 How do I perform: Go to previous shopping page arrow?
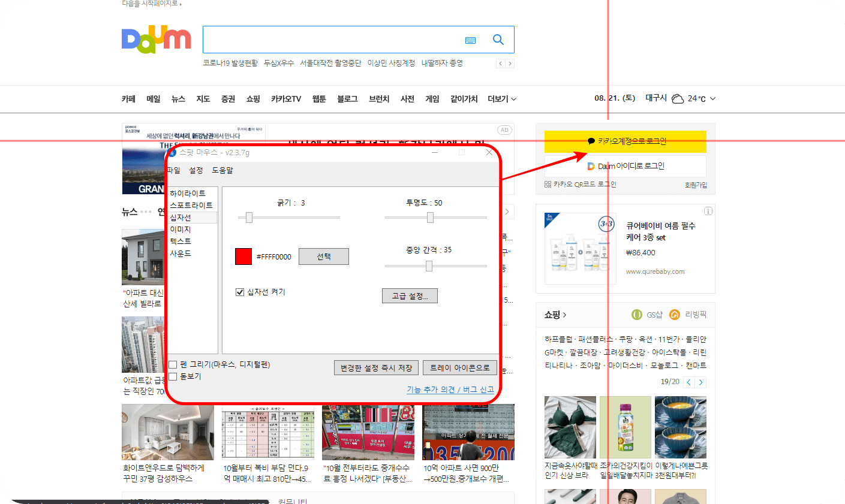click(x=689, y=382)
